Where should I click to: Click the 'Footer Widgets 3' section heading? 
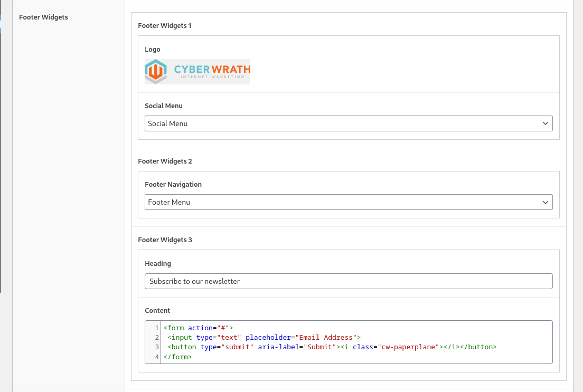point(165,240)
